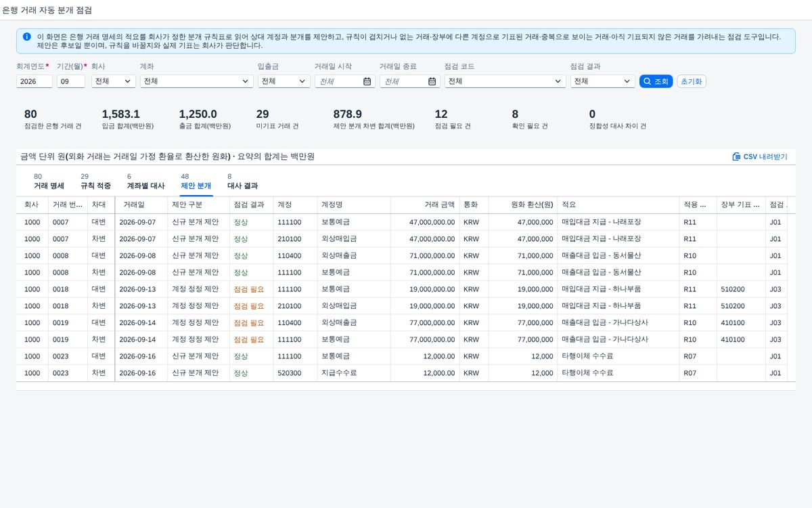
Task: Click the 확인 필요 건 KPI value 8
Action: point(516,114)
